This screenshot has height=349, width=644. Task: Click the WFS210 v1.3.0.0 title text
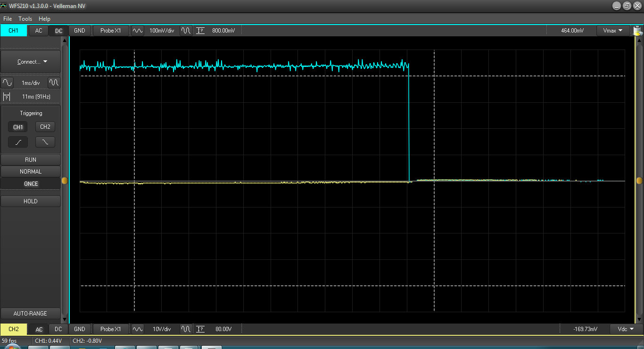47,6
